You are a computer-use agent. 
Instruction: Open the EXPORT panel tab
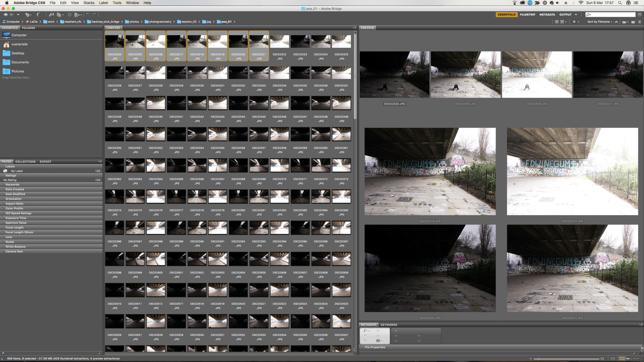[x=45, y=162]
